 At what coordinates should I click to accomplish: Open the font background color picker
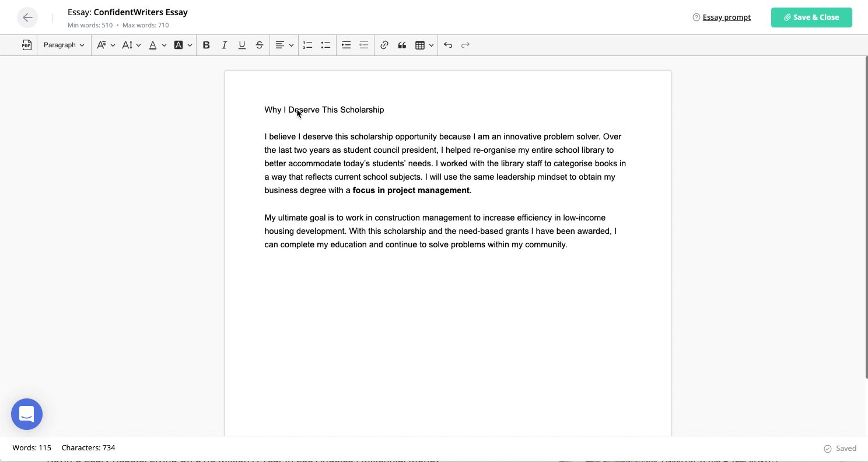tap(183, 45)
